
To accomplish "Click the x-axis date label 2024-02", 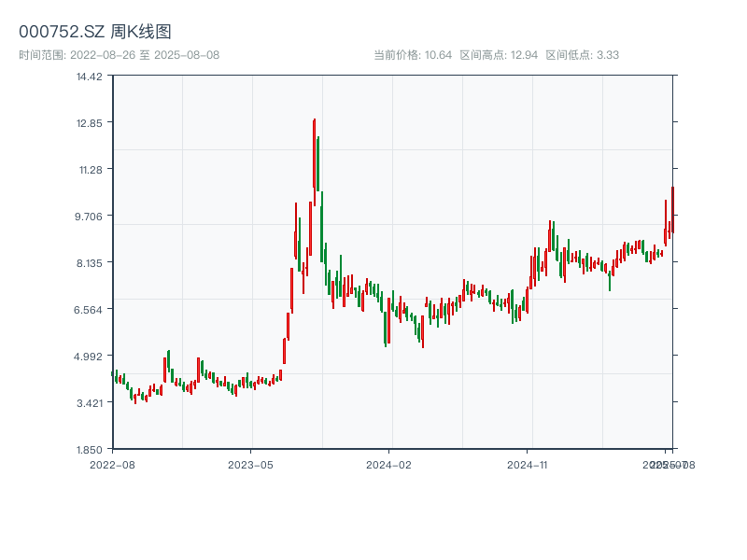I will pyautogui.click(x=388, y=465).
